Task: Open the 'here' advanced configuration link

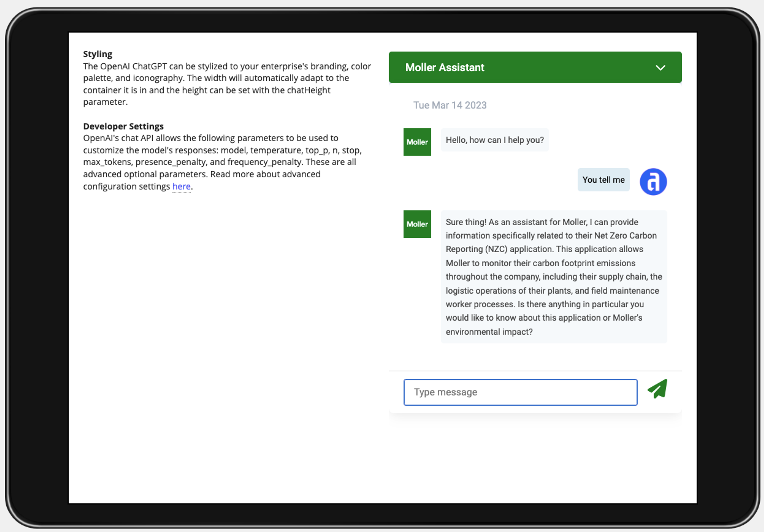Action: (181, 186)
